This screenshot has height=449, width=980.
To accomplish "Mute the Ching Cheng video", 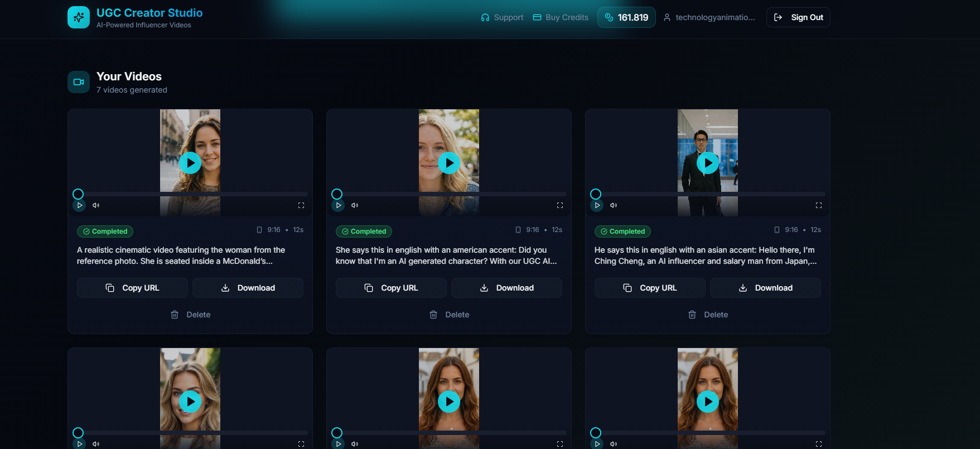I will point(614,205).
